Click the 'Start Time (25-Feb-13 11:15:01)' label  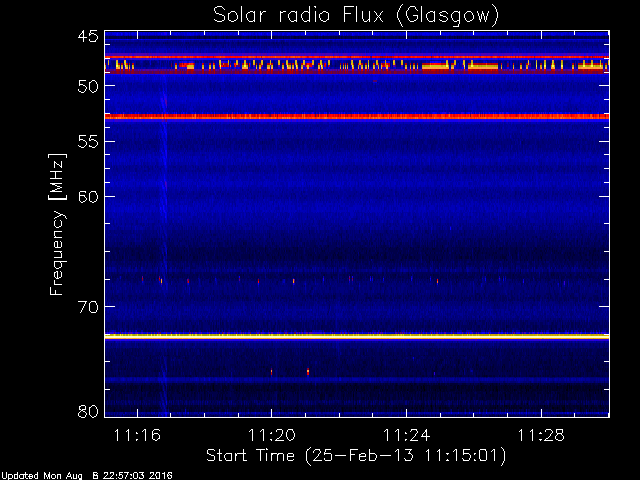(x=356, y=456)
